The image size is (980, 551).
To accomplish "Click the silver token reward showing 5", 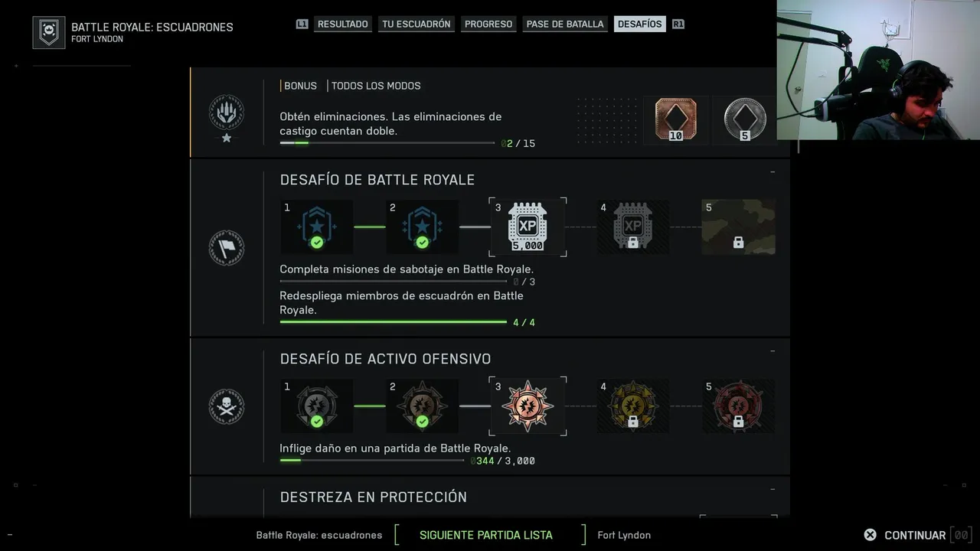I will click(744, 119).
